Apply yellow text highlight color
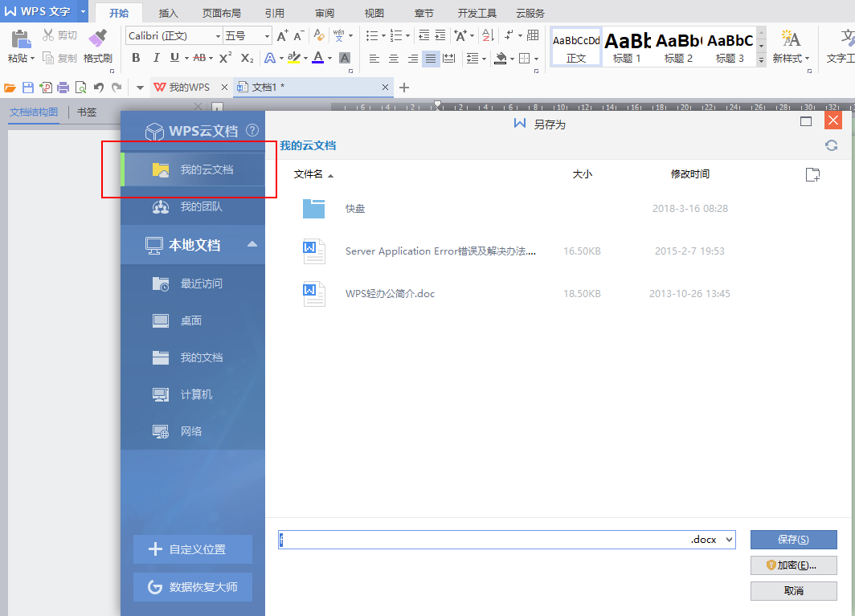The width and height of the screenshot is (855, 616). pyautogui.click(x=293, y=57)
